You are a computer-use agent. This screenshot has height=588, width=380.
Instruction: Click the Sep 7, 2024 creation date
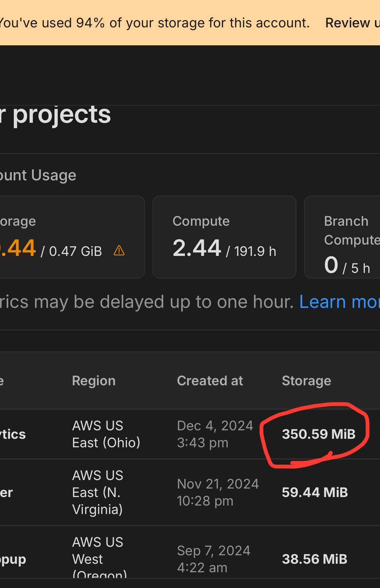click(214, 559)
